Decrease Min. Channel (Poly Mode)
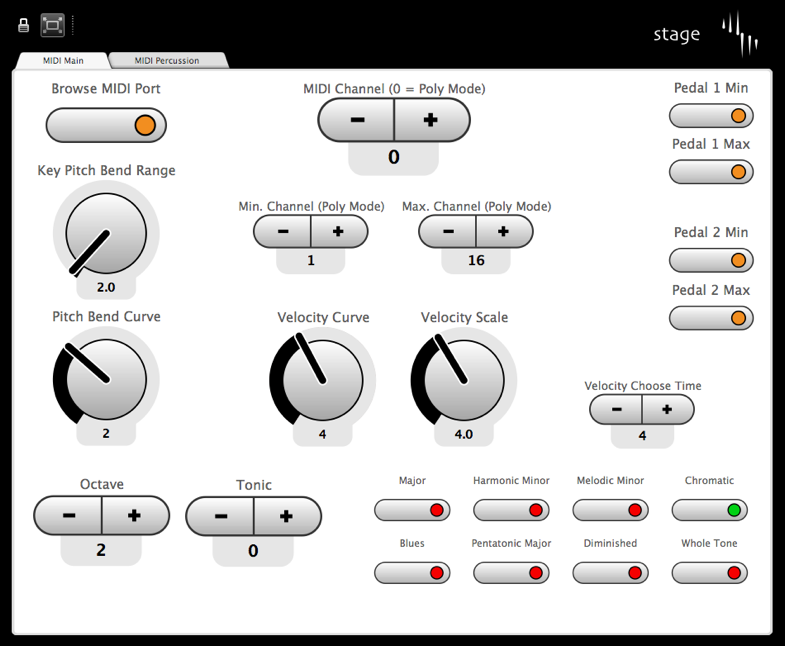Viewport: 785px width, 646px height. point(283,231)
